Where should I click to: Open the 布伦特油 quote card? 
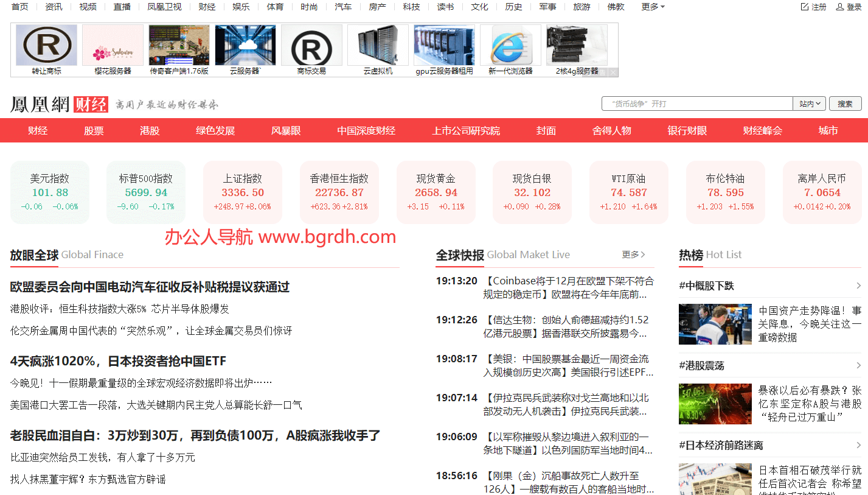(726, 192)
